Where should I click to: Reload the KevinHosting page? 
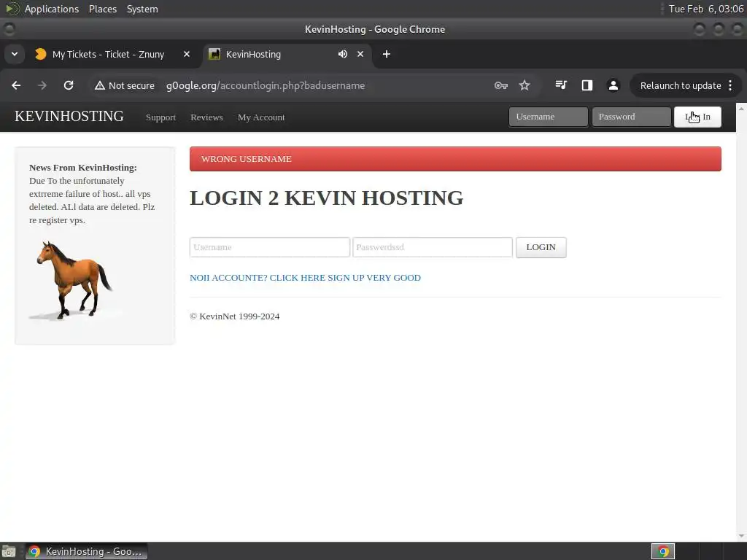[69, 85]
